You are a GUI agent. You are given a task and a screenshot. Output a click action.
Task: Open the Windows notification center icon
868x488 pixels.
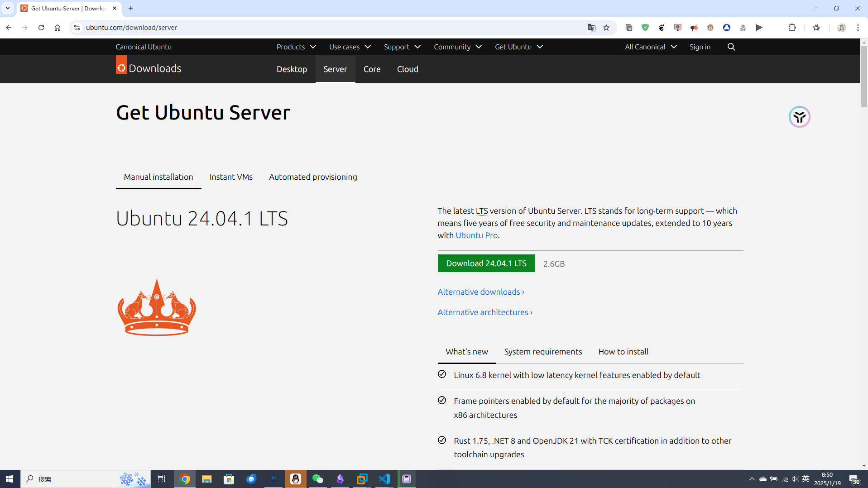(854, 479)
